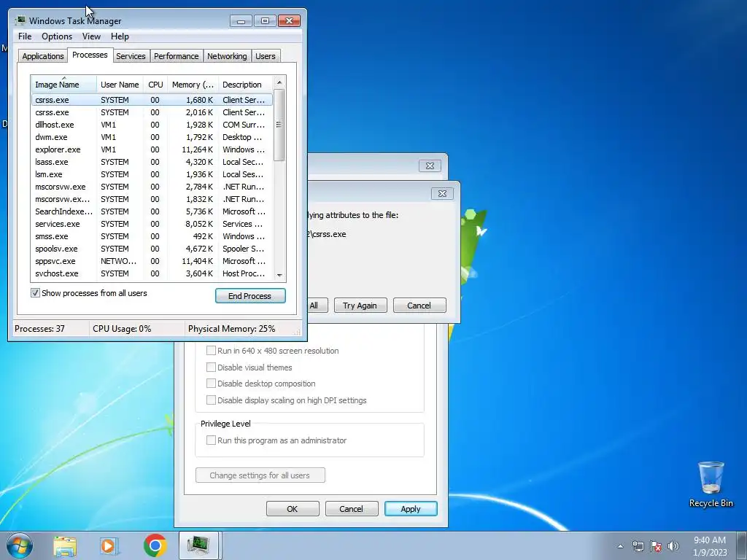Open the Action Center flag icon
This screenshot has width=747, height=560.
point(656,546)
